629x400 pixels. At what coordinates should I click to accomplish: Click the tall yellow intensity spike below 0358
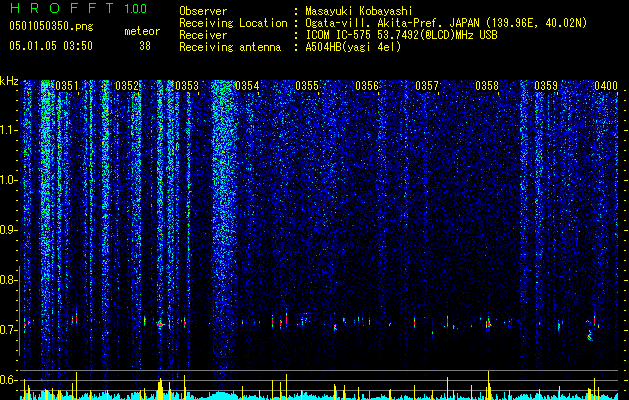click(489, 385)
